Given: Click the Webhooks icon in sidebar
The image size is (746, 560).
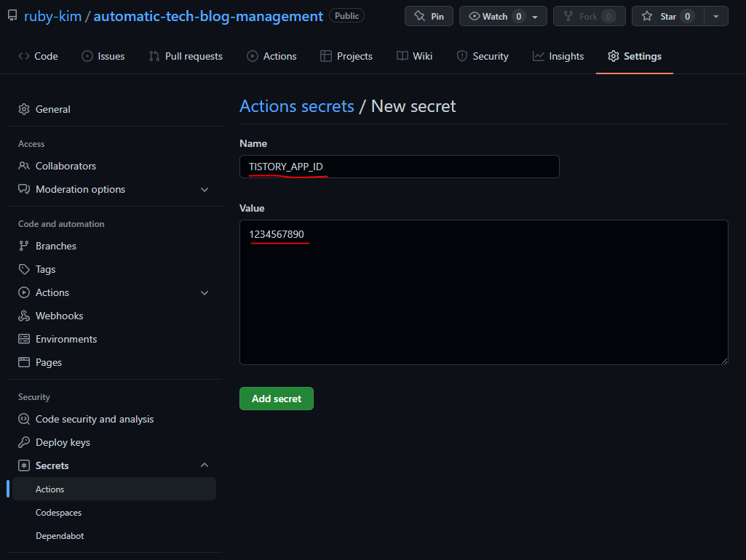Looking at the screenshot, I should click(x=24, y=316).
